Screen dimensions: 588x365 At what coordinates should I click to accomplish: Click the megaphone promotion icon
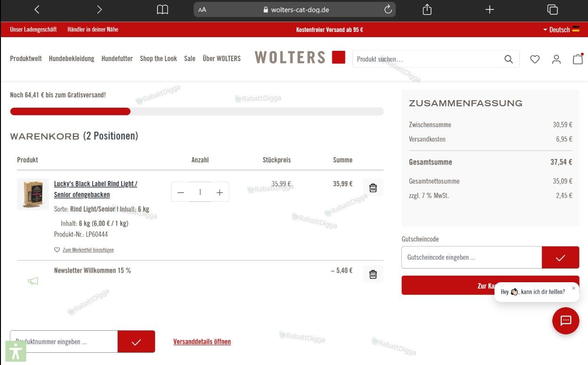33,281
